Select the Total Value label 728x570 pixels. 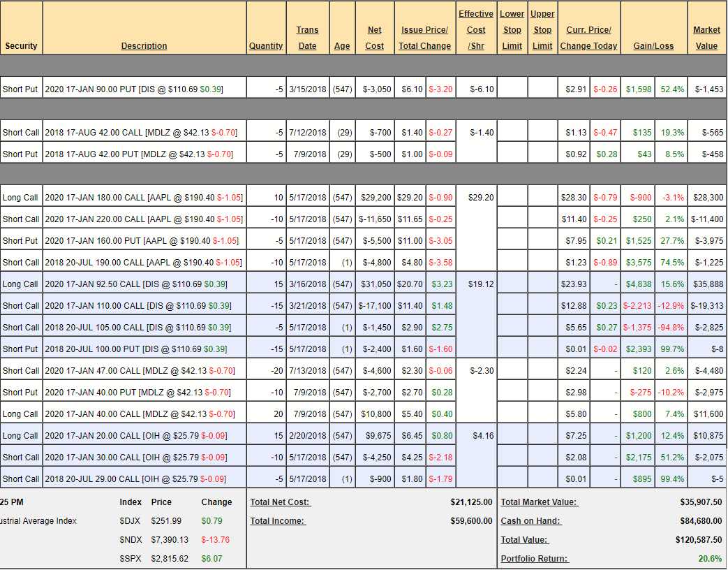pos(524,540)
